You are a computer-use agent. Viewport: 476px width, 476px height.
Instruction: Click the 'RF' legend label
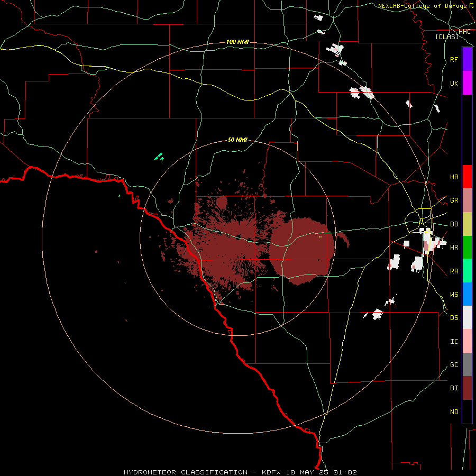tap(454, 59)
